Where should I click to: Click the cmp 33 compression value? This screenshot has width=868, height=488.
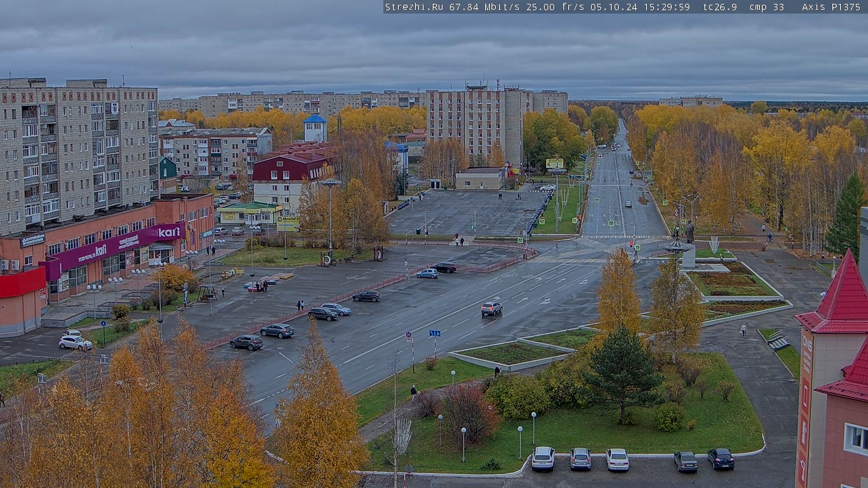pyautogui.click(x=767, y=7)
